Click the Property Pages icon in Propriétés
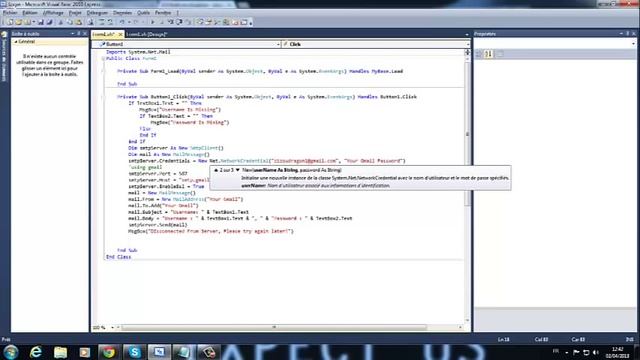The width and height of the screenshot is (640, 360). pos(500,54)
